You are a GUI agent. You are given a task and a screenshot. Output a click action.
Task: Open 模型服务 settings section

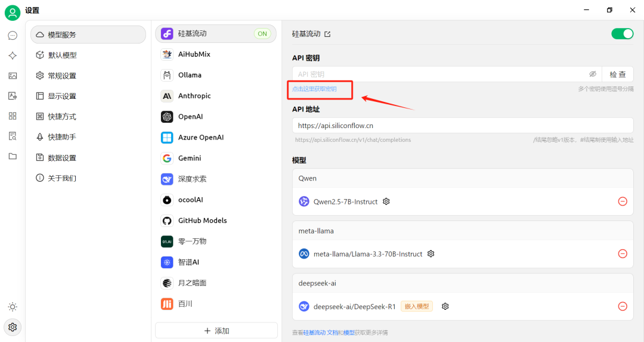tap(88, 35)
